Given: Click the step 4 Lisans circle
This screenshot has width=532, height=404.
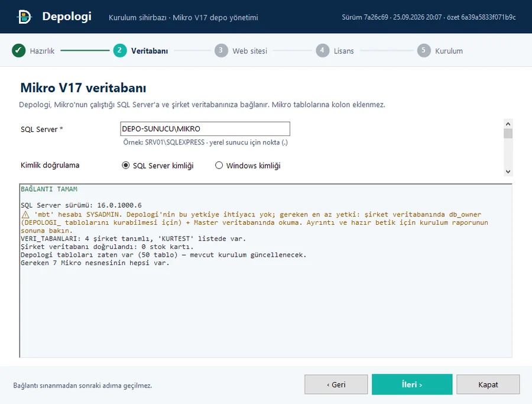Looking at the screenshot, I should click(x=322, y=51).
